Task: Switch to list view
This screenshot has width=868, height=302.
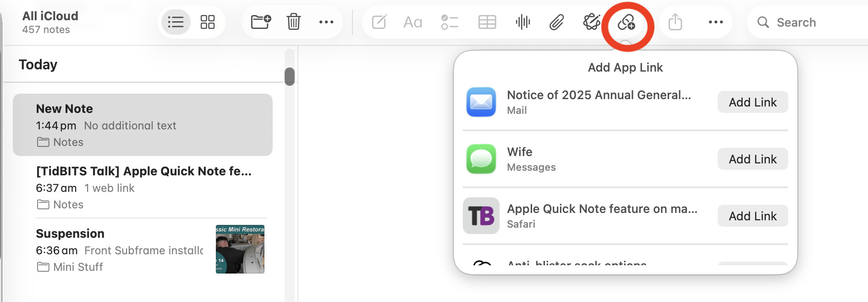Action: [x=176, y=22]
